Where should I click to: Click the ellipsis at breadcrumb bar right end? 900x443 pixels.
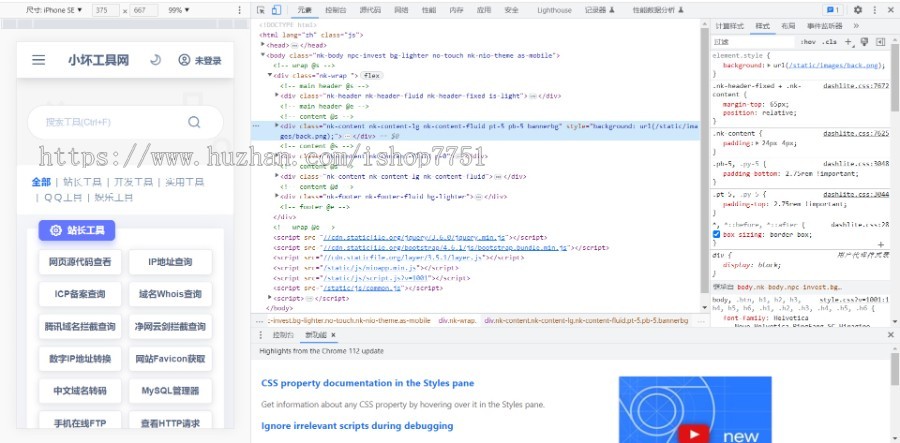point(701,321)
